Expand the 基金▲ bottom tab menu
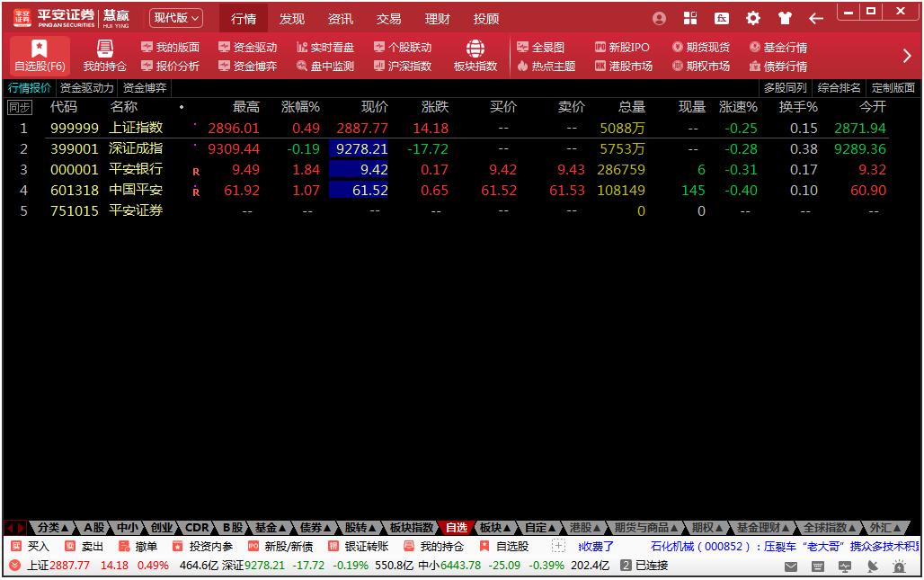Image resolution: width=924 pixels, height=580 pixels. click(270, 528)
